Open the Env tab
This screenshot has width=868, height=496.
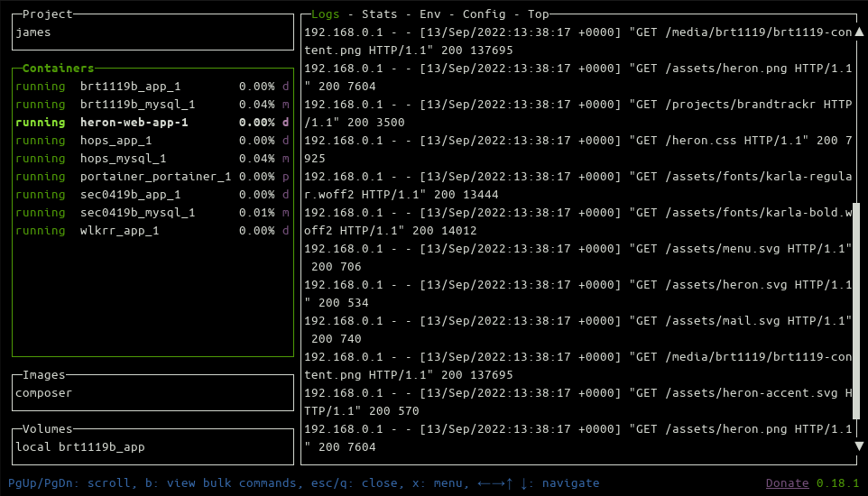tap(430, 14)
